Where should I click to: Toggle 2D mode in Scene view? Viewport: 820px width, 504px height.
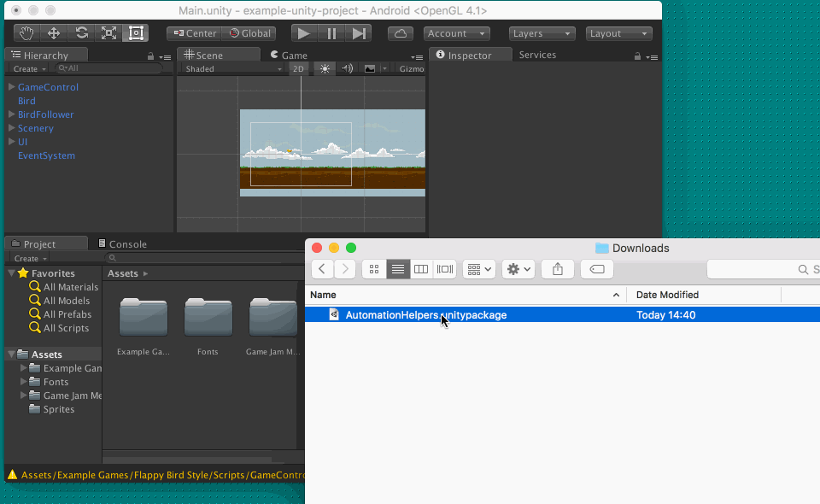(x=298, y=69)
